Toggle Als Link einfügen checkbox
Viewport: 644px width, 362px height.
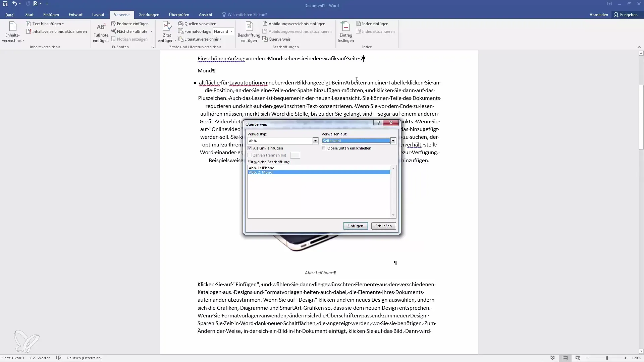tap(250, 148)
